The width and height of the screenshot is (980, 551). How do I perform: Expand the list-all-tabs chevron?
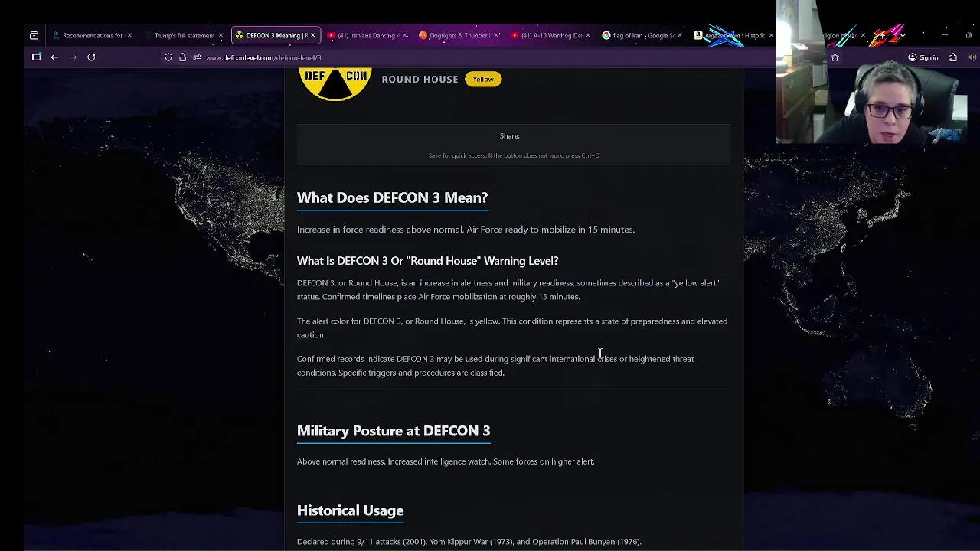903,35
